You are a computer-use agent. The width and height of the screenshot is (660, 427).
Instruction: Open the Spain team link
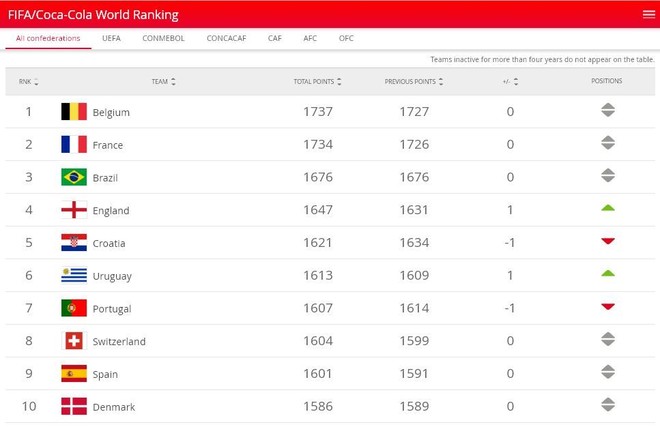(x=105, y=374)
